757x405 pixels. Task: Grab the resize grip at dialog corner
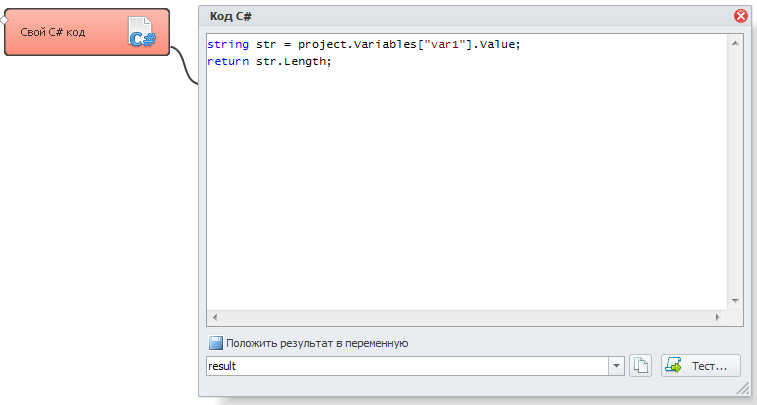[742, 389]
